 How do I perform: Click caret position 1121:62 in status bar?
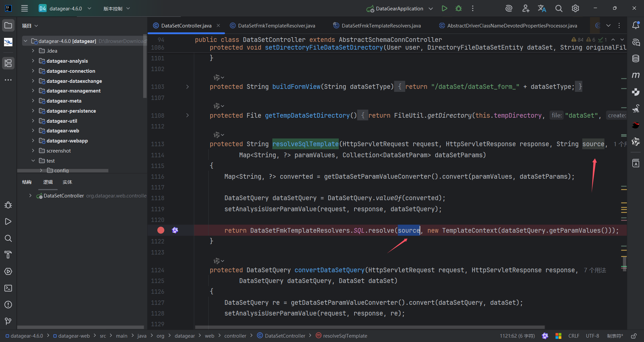pyautogui.click(x=517, y=336)
